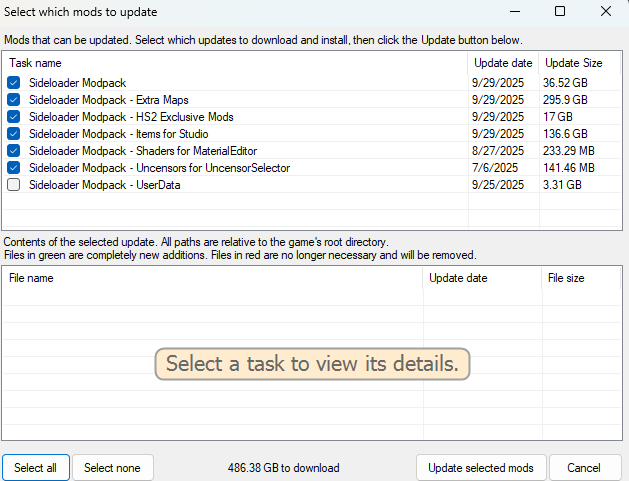Click the Select none button
Screen dimensions: 629x481
112,468
